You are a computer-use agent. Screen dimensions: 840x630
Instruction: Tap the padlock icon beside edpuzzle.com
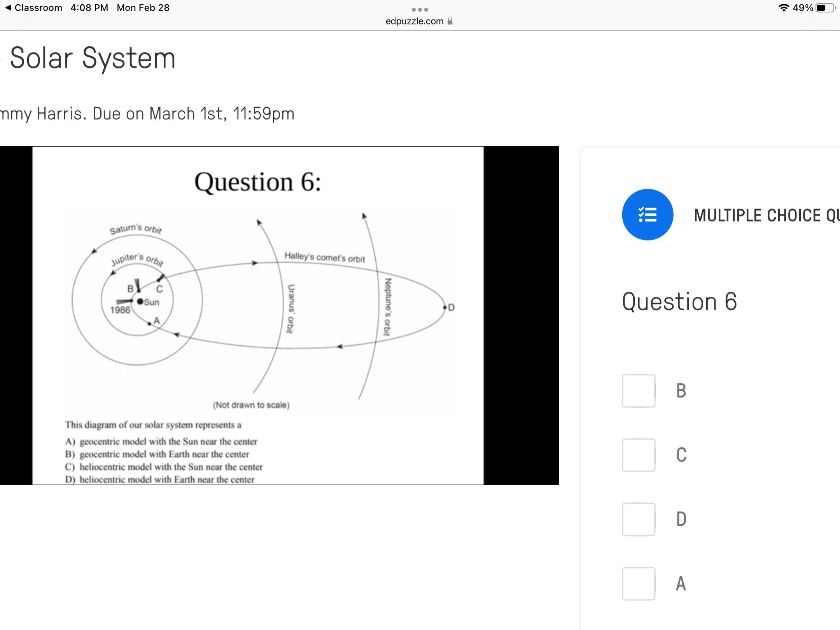[x=450, y=21]
